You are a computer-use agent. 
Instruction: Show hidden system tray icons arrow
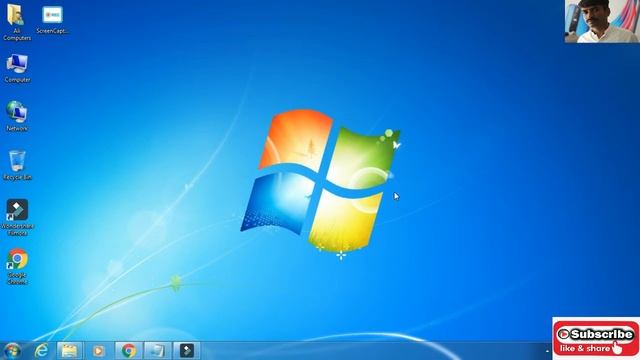547,351
